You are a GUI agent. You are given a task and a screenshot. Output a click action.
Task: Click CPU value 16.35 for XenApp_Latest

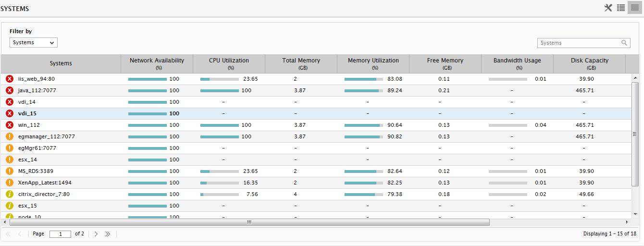pyautogui.click(x=250, y=183)
